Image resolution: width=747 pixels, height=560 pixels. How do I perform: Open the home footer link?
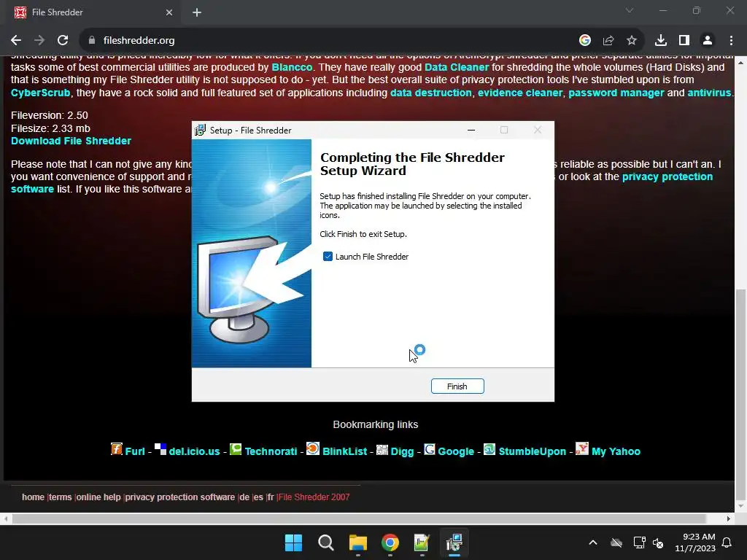[x=33, y=497]
